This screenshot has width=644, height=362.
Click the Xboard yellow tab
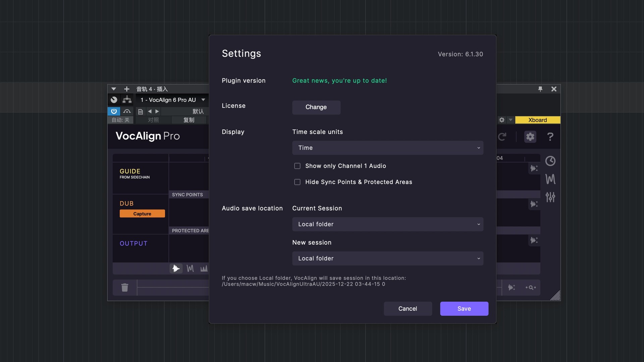coord(537,120)
